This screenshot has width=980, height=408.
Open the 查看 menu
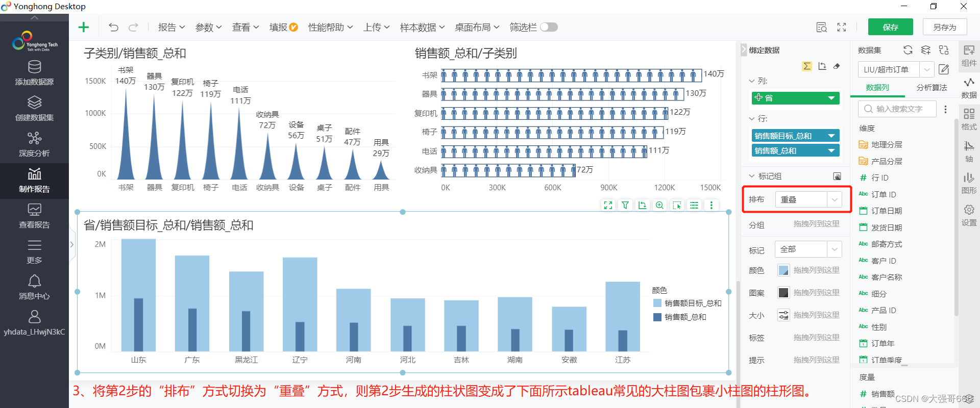[x=246, y=27]
